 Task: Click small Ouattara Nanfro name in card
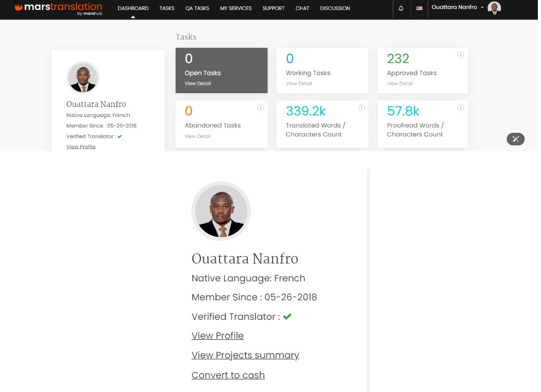click(96, 104)
